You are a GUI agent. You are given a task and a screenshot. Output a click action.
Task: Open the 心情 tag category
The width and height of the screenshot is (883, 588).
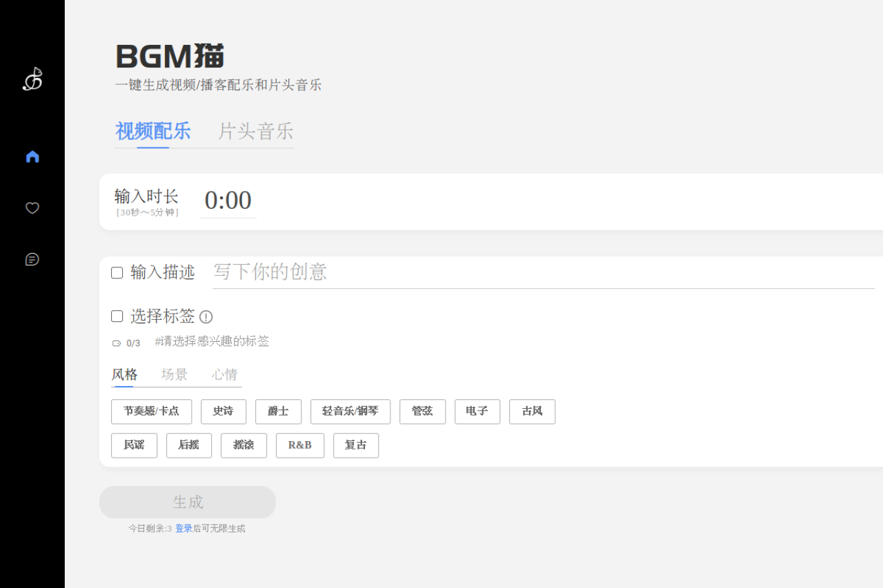pyautogui.click(x=224, y=374)
